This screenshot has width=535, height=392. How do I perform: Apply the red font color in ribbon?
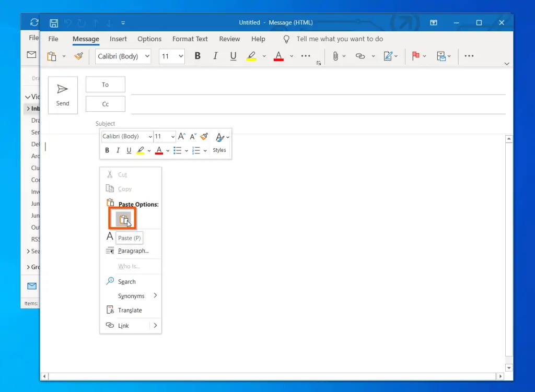tap(278, 56)
